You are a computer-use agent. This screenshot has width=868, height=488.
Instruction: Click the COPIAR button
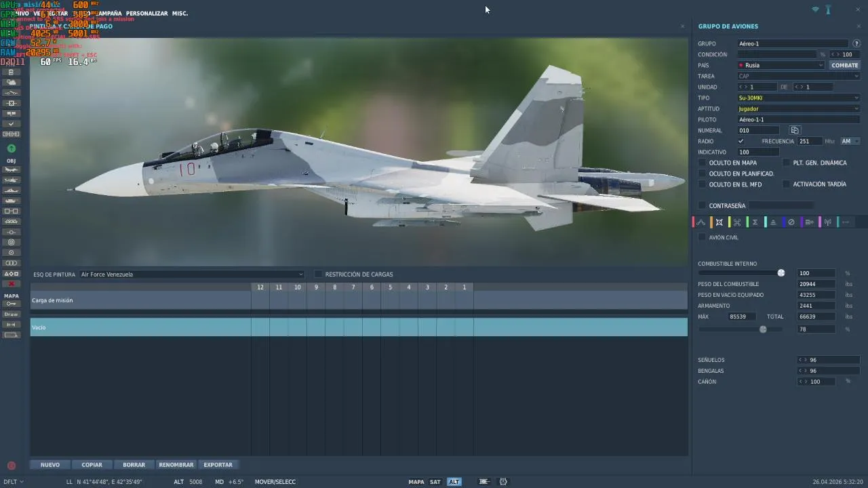(x=92, y=465)
